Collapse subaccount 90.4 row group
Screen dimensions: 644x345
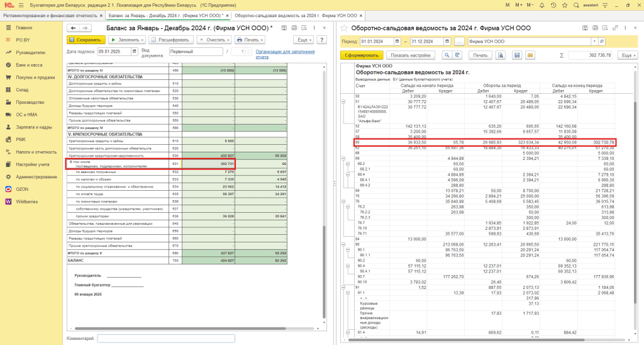(347, 266)
